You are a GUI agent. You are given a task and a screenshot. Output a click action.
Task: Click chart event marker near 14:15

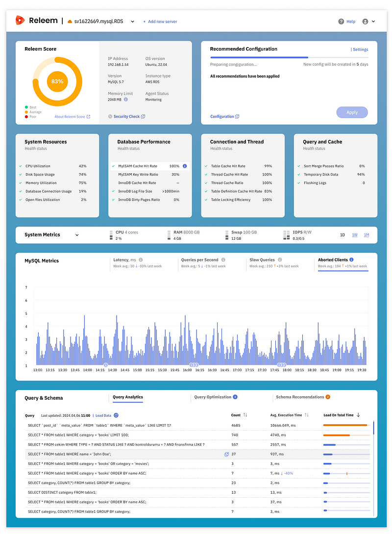[105, 365]
